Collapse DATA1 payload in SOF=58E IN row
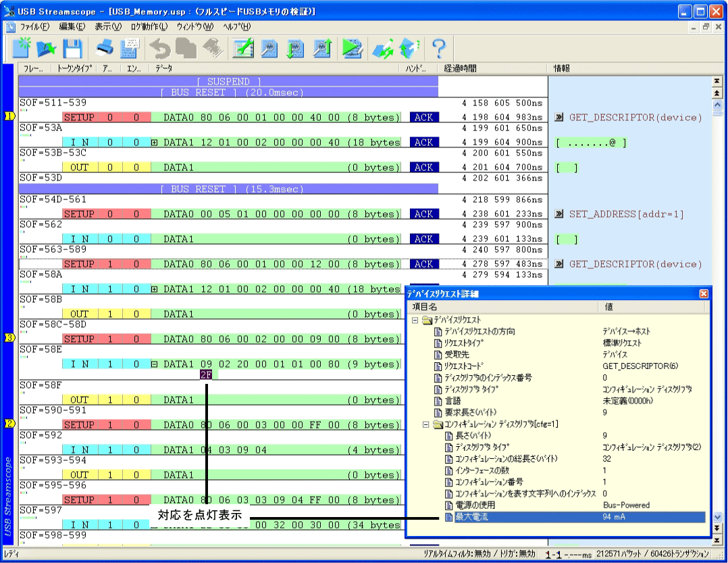 [x=154, y=365]
